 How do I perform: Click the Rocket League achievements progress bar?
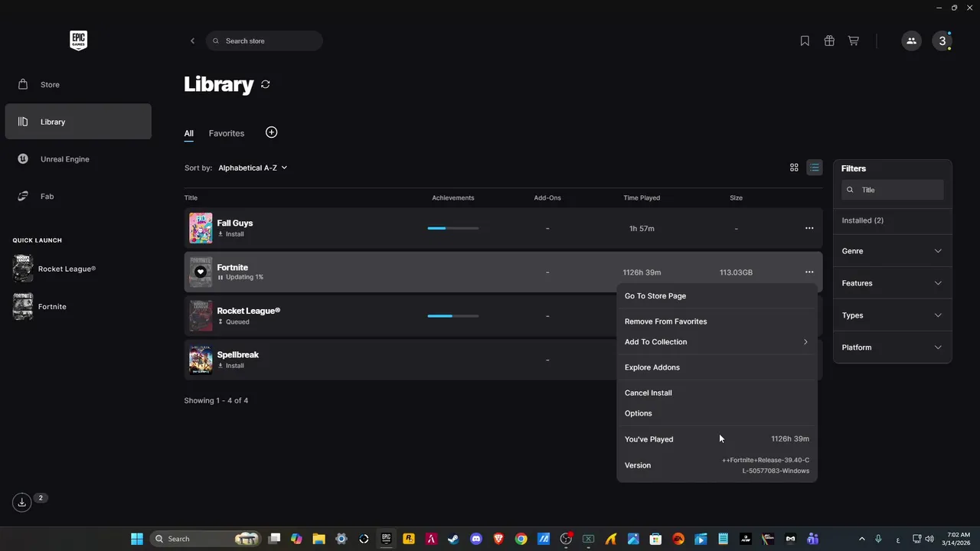click(453, 316)
